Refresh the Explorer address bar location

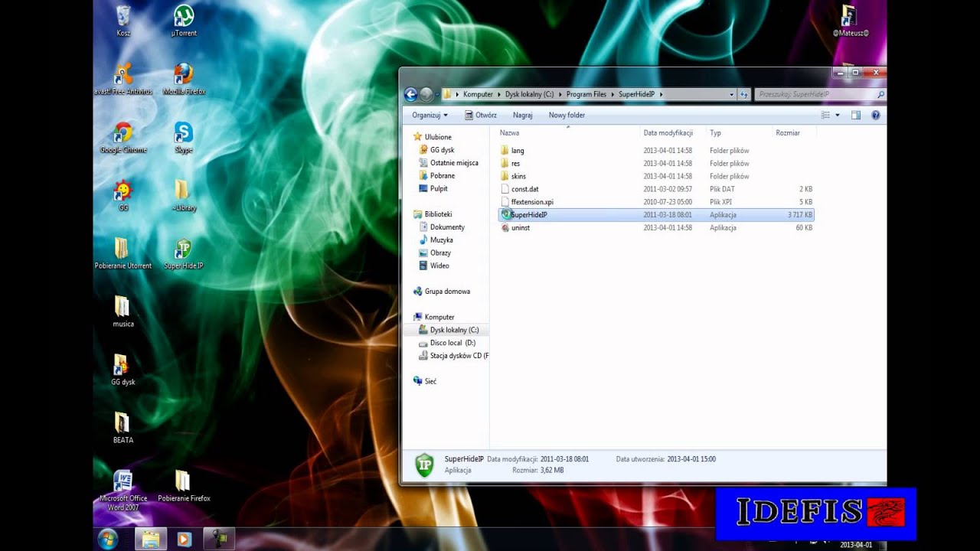click(x=744, y=94)
